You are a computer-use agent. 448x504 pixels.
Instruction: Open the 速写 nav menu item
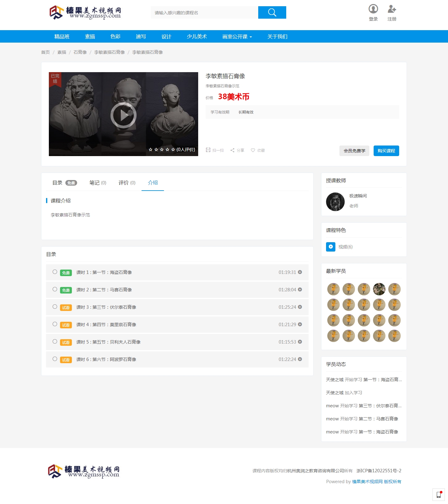141,36
